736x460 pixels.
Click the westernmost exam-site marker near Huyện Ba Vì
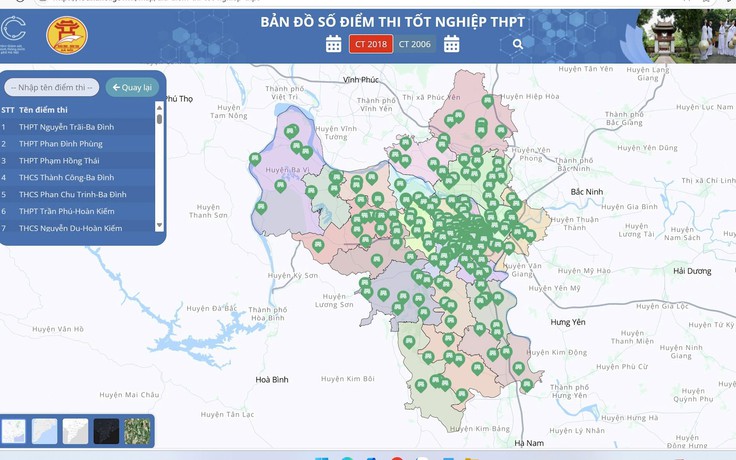point(255,160)
